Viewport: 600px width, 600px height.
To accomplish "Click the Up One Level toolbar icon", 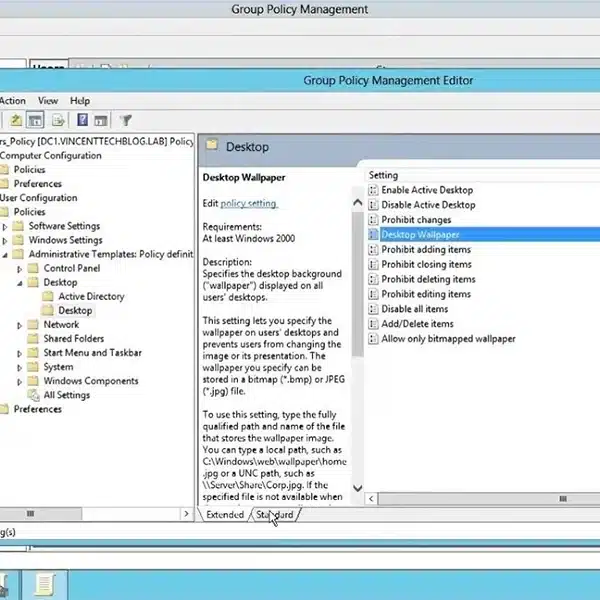I will [17, 120].
